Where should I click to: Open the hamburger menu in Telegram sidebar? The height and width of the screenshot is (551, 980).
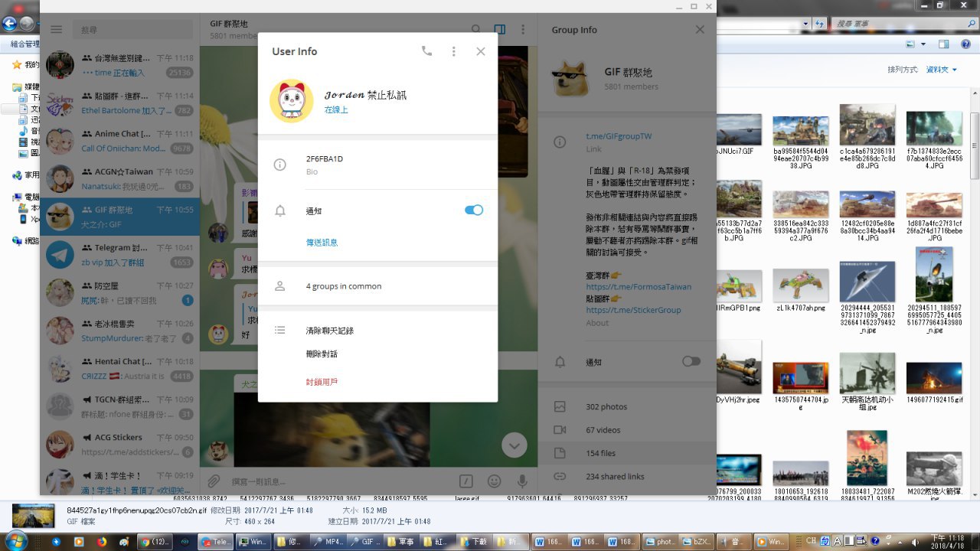tap(56, 30)
